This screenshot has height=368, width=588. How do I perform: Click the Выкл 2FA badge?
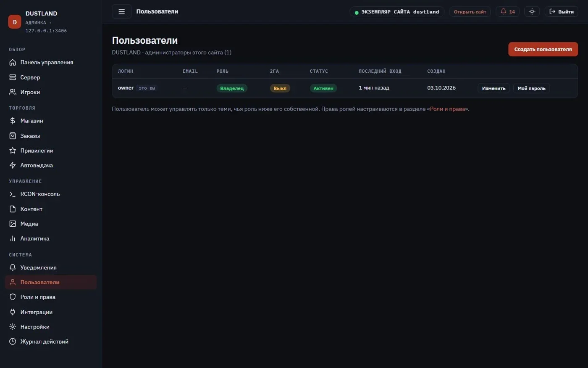point(280,88)
